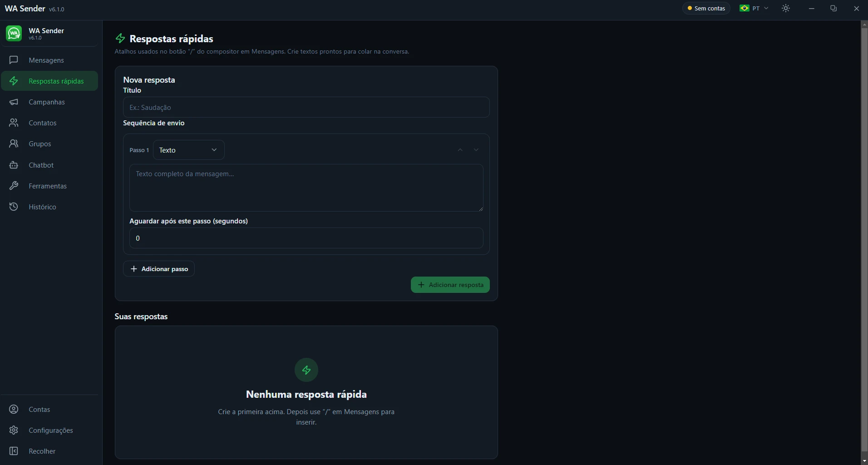
Task: Click the Campanhas megaphone icon
Action: pos(14,102)
